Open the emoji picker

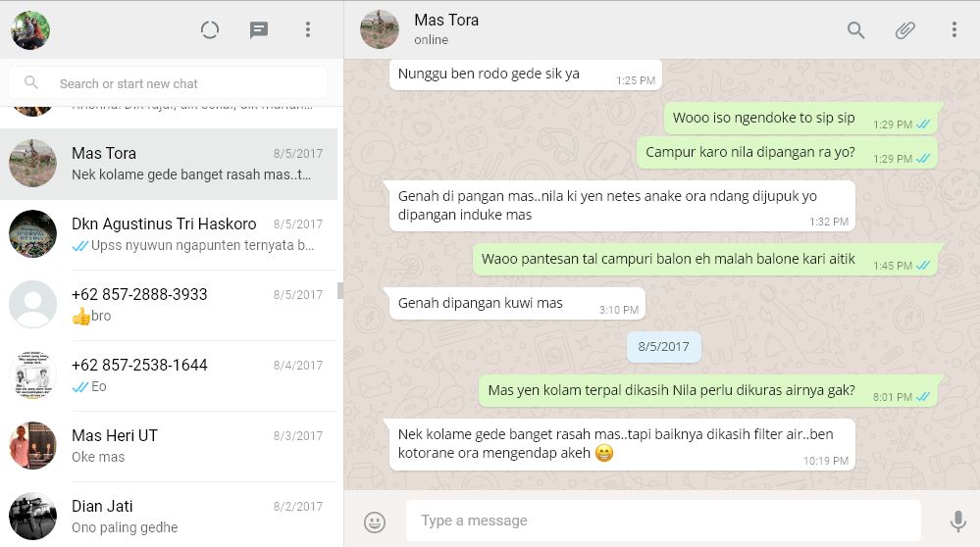pyautogui.click(x=375, y=522)
